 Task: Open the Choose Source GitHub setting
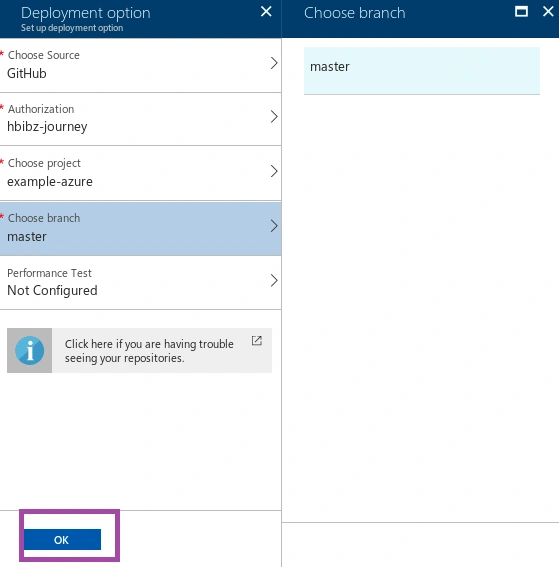[140, 65]
